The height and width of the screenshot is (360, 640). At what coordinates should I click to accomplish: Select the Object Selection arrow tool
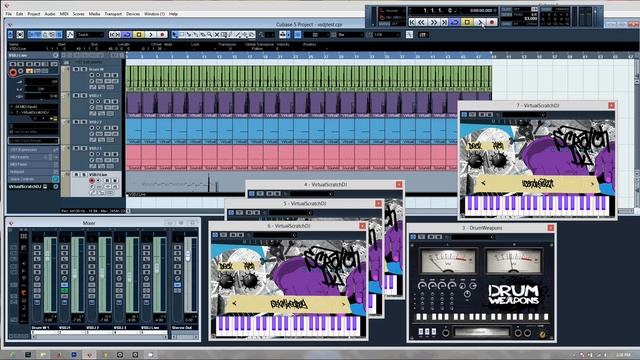175,35
